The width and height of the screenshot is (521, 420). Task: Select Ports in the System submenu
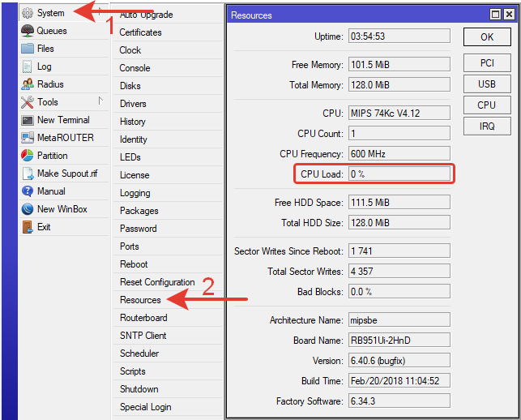168,246
